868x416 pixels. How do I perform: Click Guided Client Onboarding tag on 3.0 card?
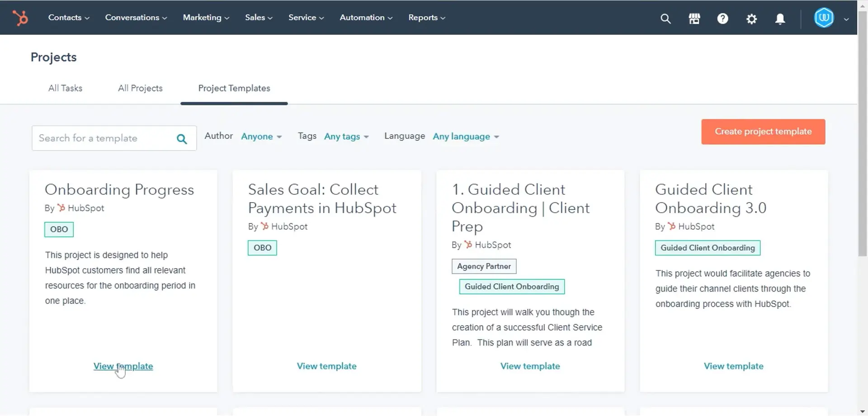[x=708, y=248]
